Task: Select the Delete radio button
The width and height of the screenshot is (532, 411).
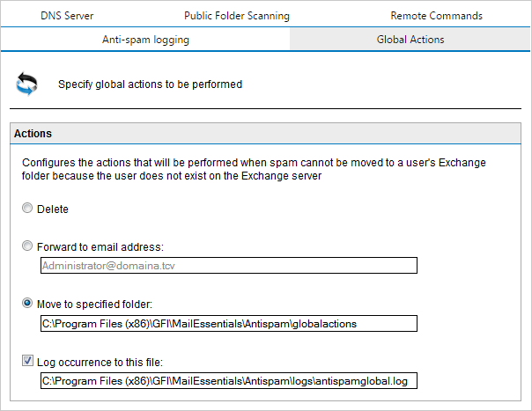Action: click(x=27, y=208)
